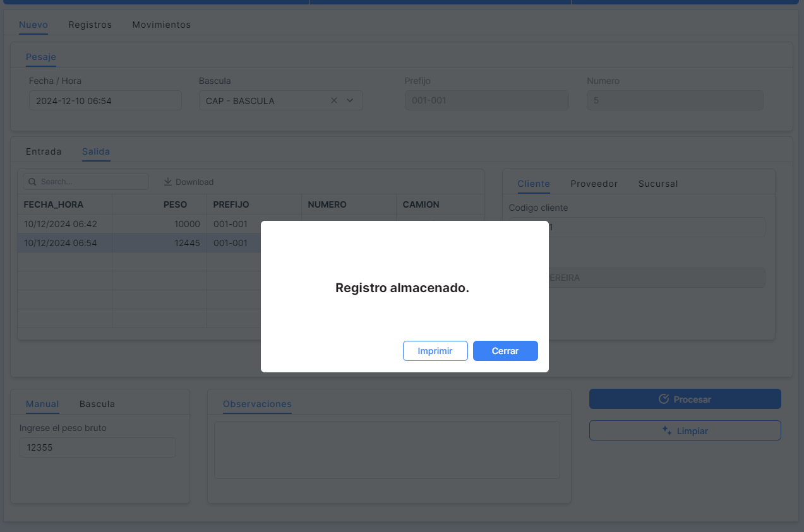Switch to the Proveedor tab
Viewport: 804px width, 532px height.
click(x=594, y=184)
